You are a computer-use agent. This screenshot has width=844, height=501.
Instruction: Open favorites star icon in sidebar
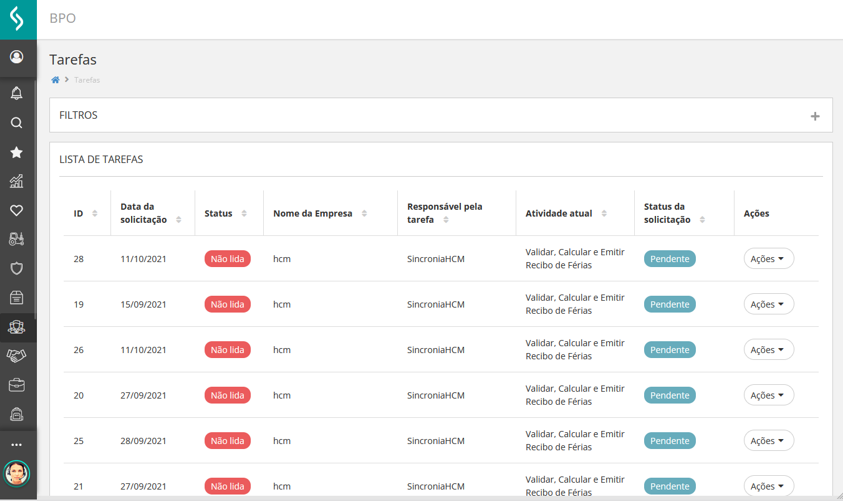click(17, 152)
